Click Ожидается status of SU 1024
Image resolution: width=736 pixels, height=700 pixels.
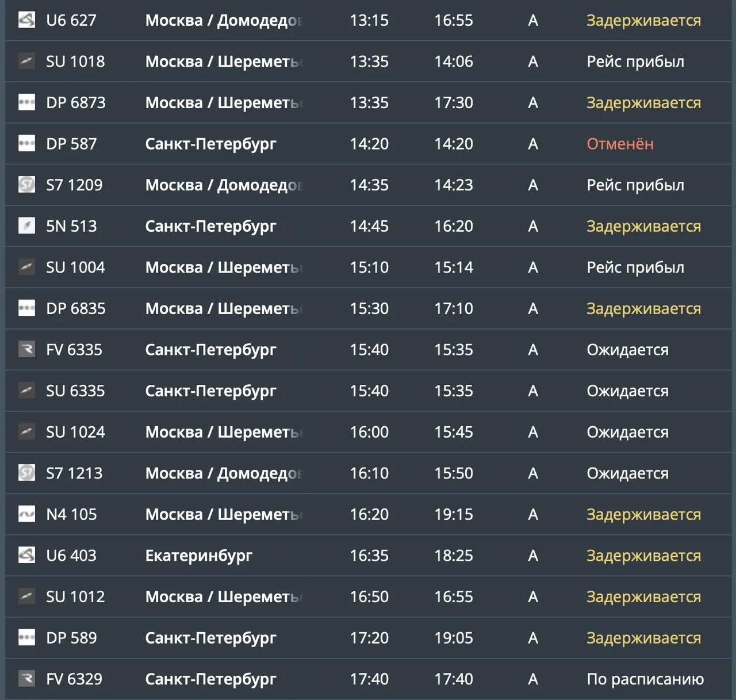(627, 432)
